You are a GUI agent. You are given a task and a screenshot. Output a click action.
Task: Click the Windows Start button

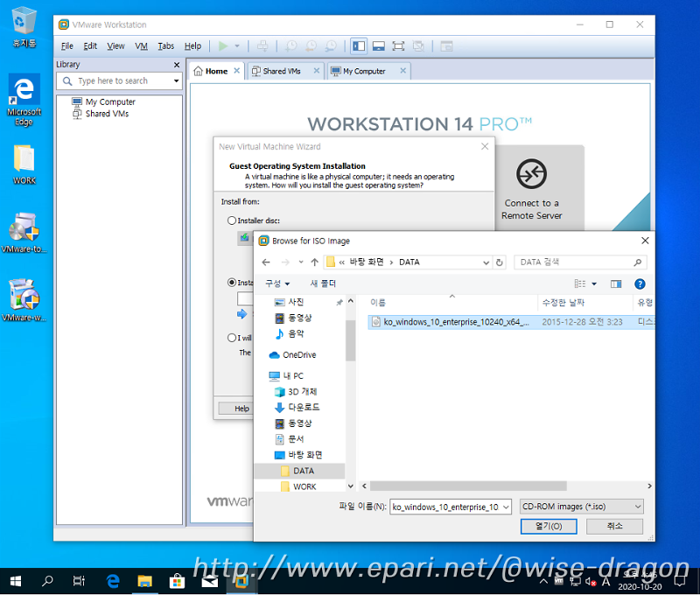pyautogui.click(x=16, y=581)
